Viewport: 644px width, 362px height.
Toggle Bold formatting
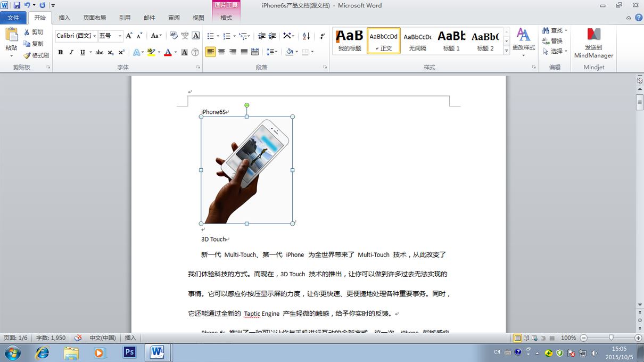pos(61,52)
